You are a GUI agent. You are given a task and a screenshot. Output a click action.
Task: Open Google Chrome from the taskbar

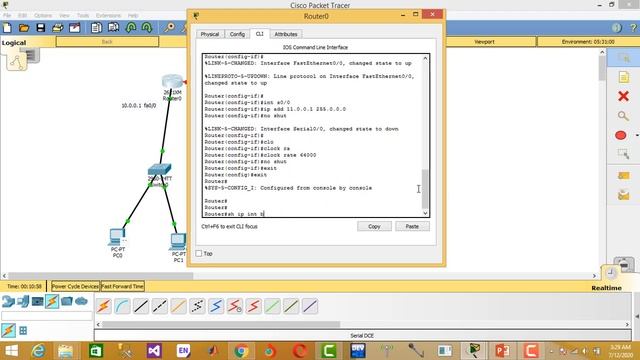(x=241, y=351)
